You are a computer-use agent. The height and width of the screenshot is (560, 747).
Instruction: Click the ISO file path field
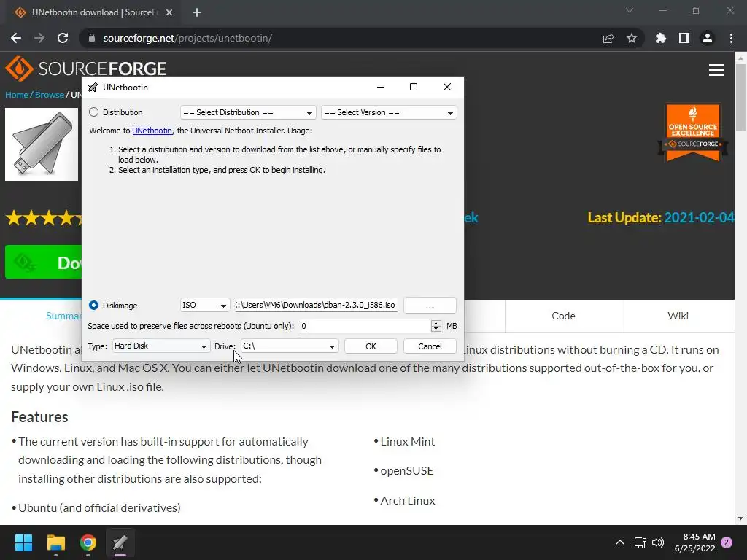(x=317, y=305)
